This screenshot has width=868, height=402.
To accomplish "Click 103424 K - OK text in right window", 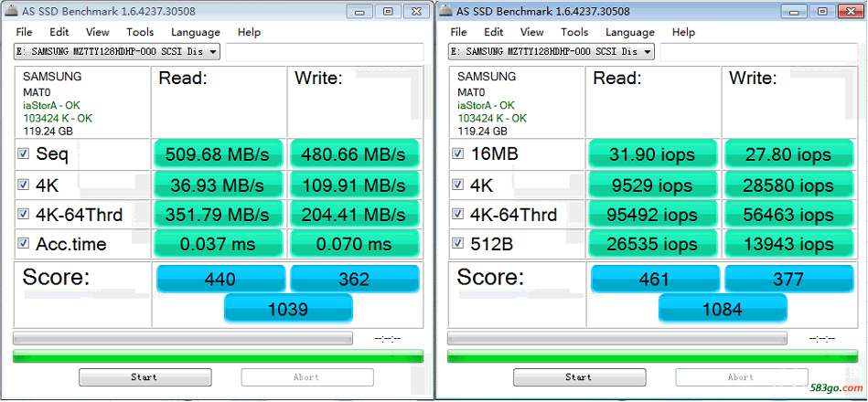I will [x=492, y=119].
